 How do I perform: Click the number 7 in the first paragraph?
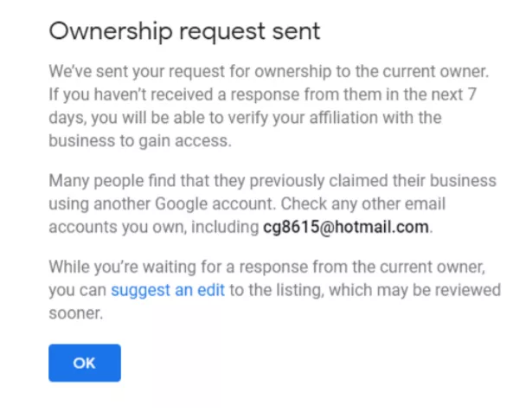(472, 94)
